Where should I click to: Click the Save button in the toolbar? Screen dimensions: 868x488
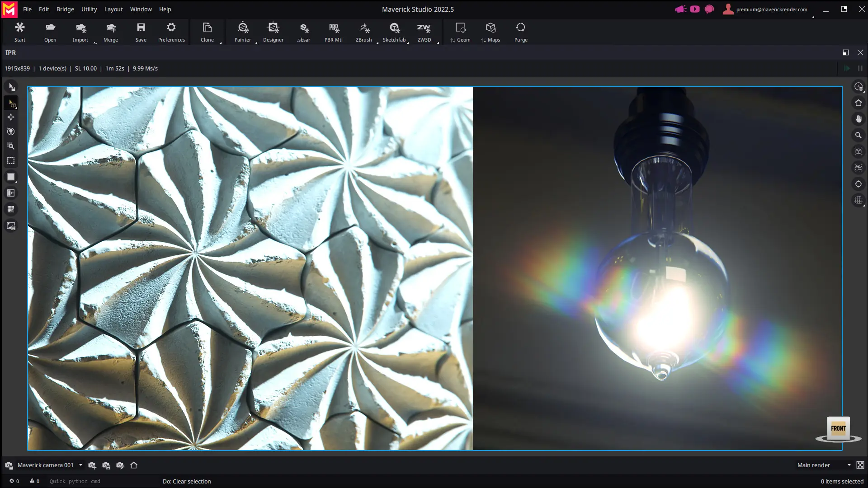click(x=141, y=32)
